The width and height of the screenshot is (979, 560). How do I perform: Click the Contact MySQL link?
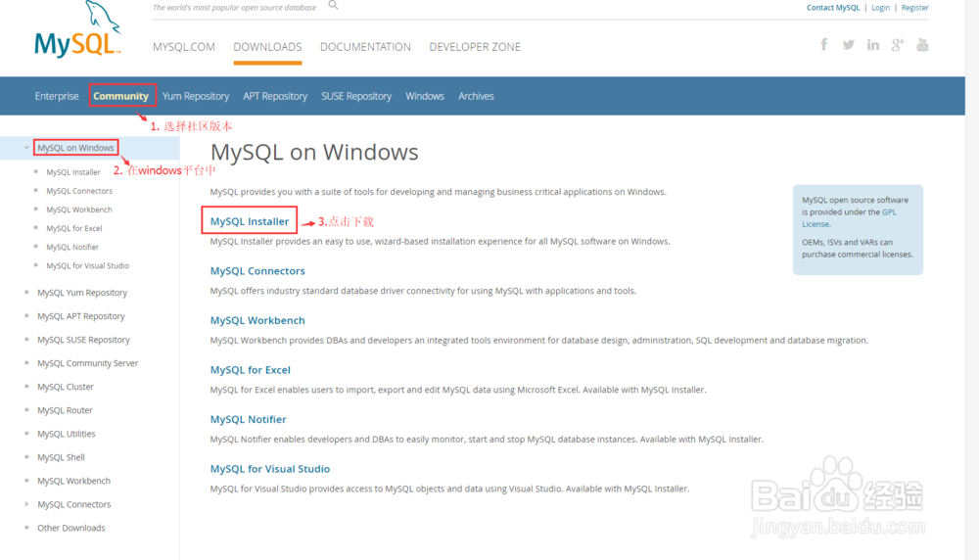[x=833, y=8]
